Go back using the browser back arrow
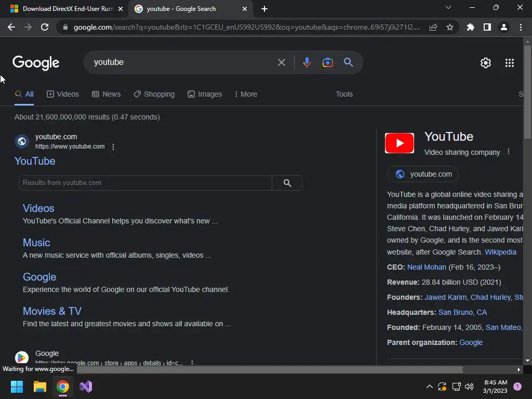The width and height of the screenshot is (532, 399). tap(11, 27)
